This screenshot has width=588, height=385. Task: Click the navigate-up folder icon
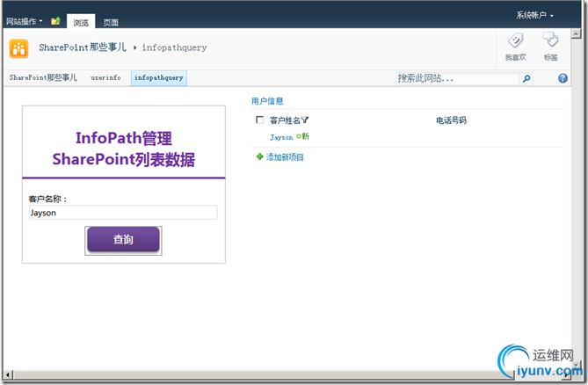coord(55,21)
